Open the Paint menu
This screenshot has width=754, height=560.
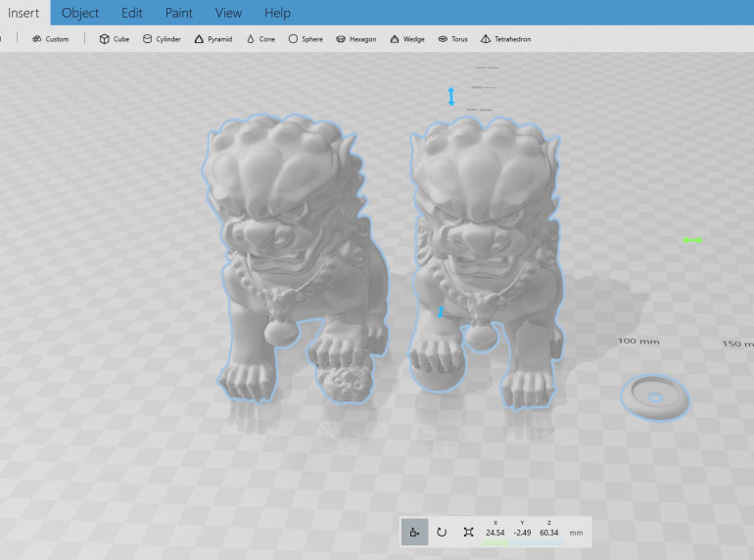pos(178,13)
